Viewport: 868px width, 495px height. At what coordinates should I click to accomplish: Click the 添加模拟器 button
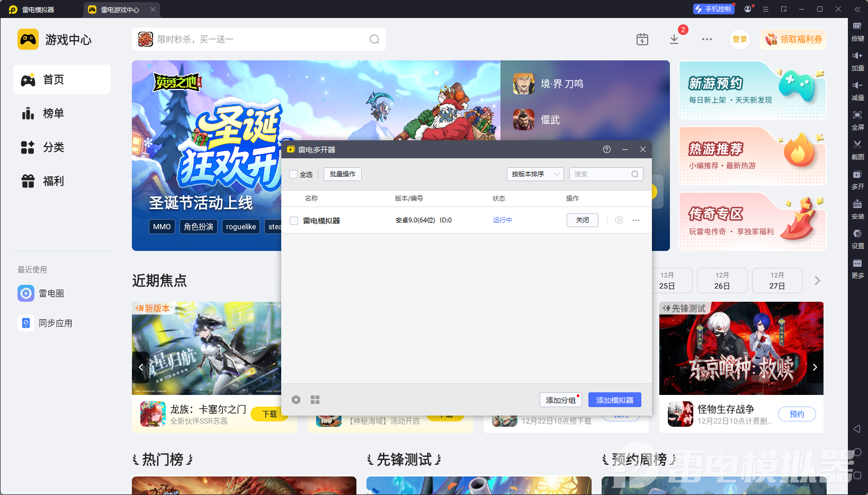(x=614, y=400)
